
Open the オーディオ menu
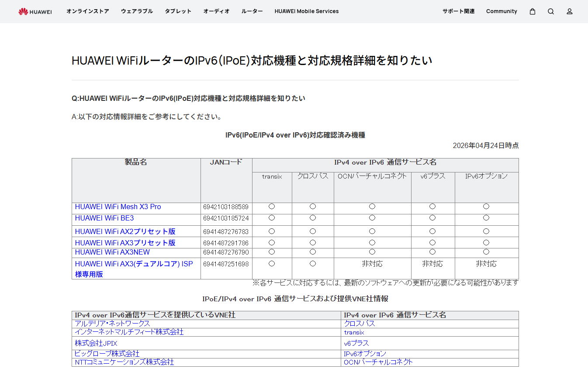click(x=217, y=11)
